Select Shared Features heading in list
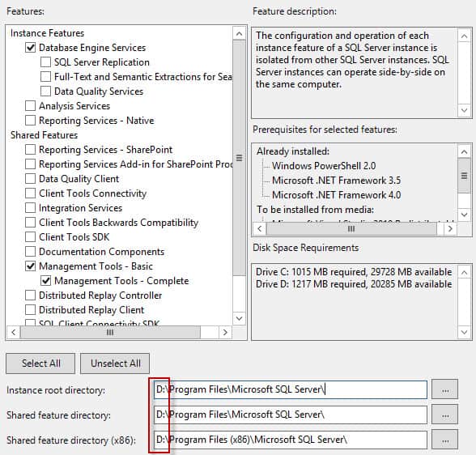476x455 pixels. click(44, 135)
